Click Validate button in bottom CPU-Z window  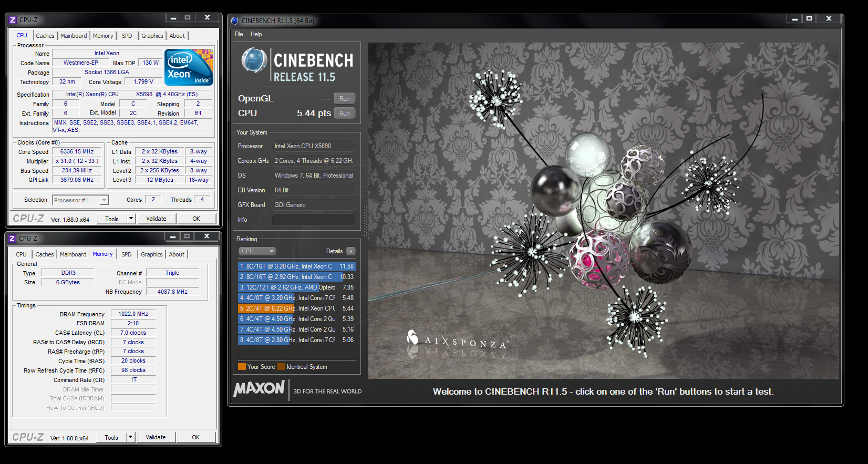pos(156,437)
